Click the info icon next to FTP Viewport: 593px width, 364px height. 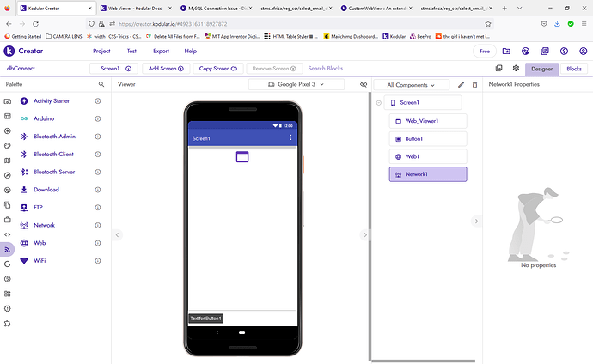[98, 207]
